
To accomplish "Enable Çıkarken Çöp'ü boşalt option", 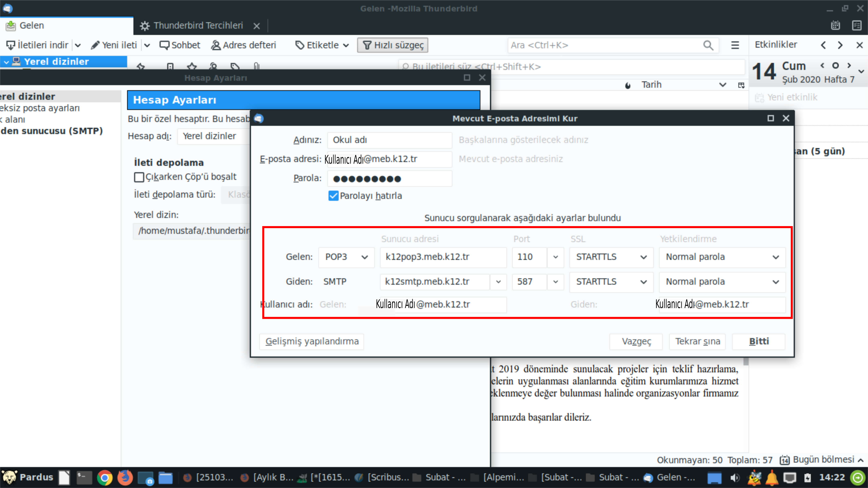I will pyautogui.click(x=139, y=177).
